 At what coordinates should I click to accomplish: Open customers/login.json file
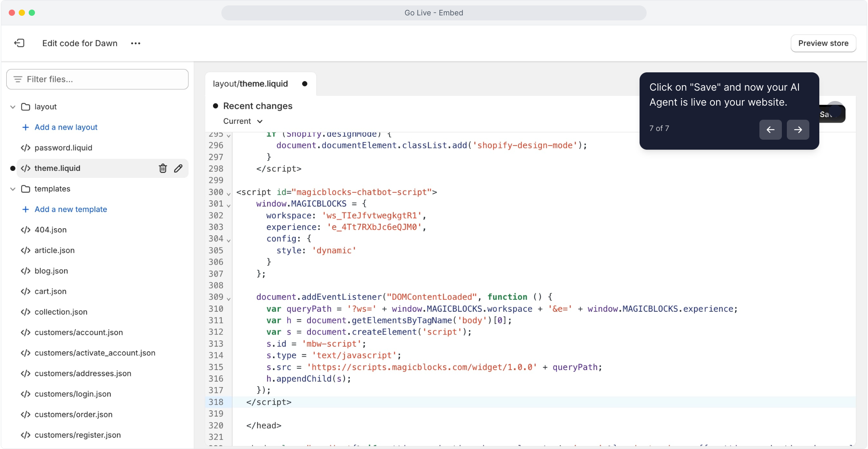(x=73, y=394)
